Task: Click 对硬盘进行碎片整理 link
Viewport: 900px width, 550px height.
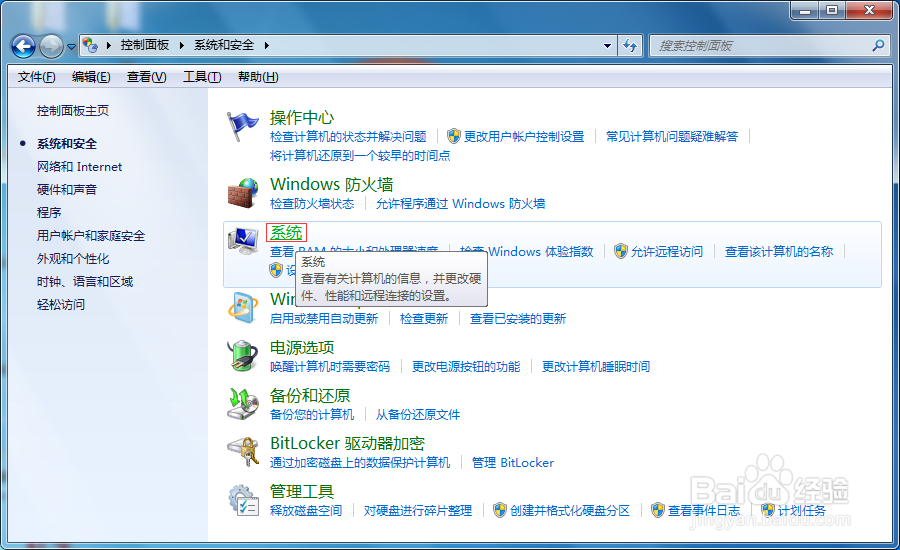Action: coord(418,510)
